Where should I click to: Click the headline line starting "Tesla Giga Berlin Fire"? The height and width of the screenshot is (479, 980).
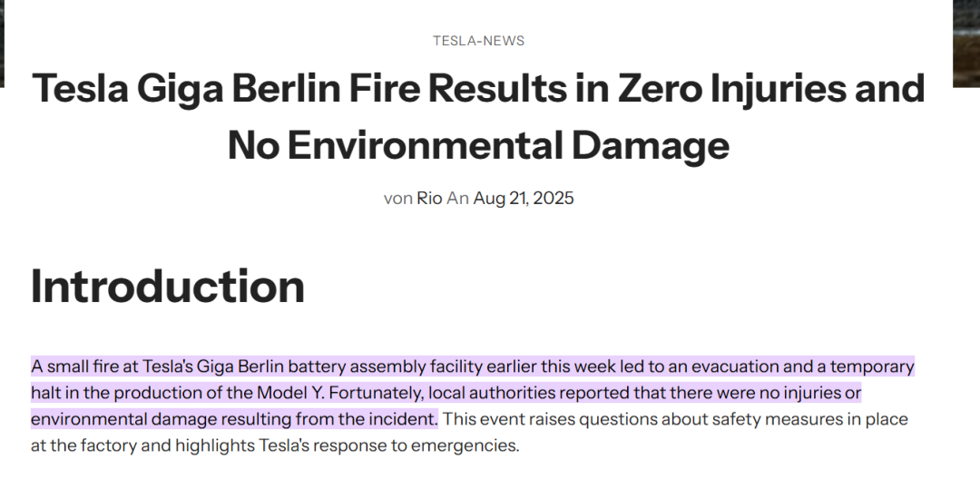tap(478, 88)
